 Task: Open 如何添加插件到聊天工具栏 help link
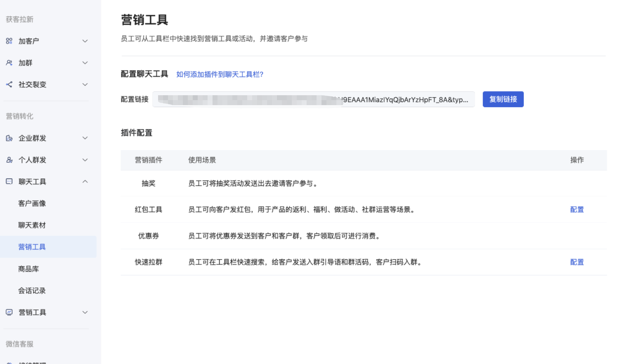click(220, 74)
